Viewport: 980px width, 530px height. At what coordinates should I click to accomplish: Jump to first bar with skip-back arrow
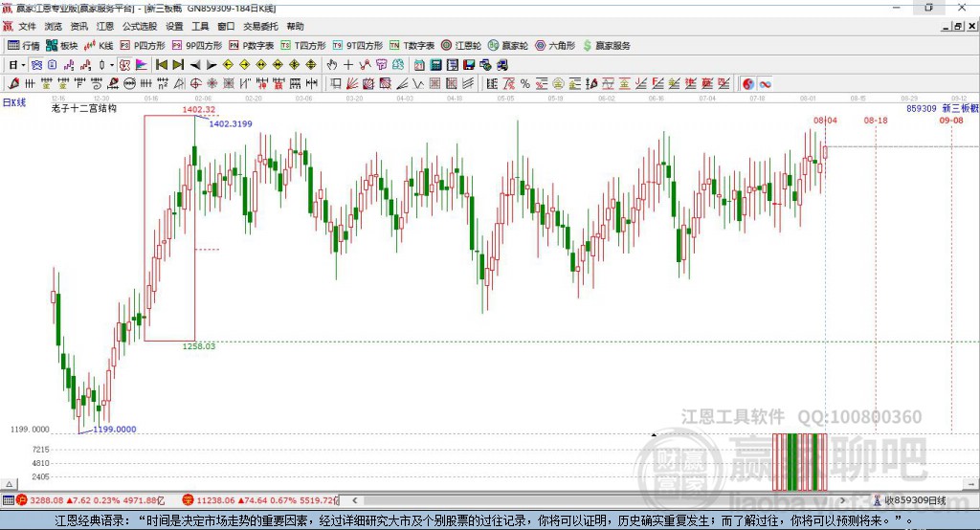pos(162,65)
